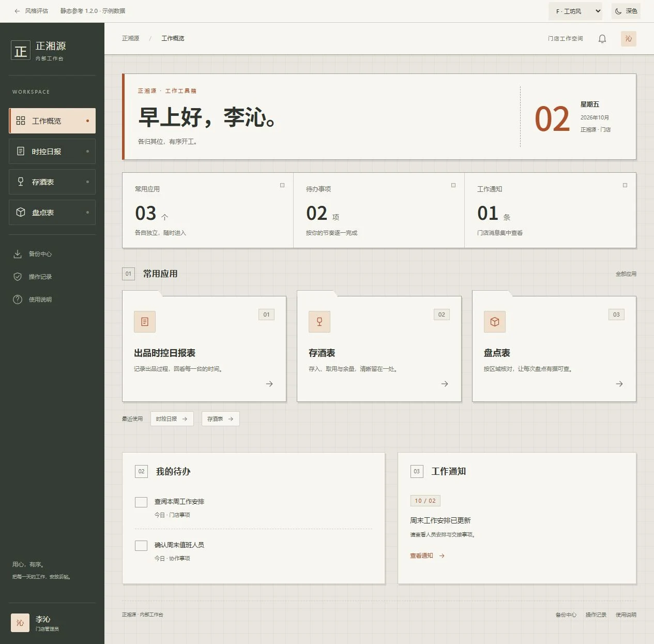Click the 出品时控日报表 card document icon
The height and width of the screenshot is (644, 654).
[x=145, y=322]
